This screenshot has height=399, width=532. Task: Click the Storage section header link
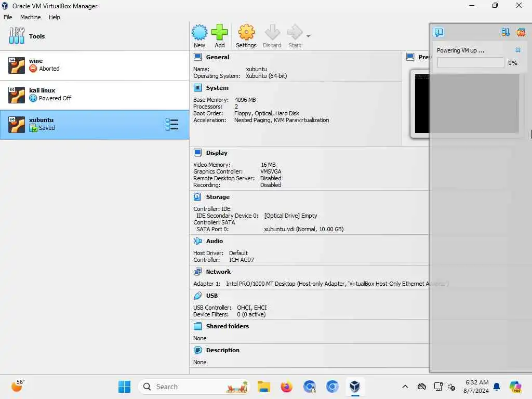pyautogui.click(x=218, y=197)
